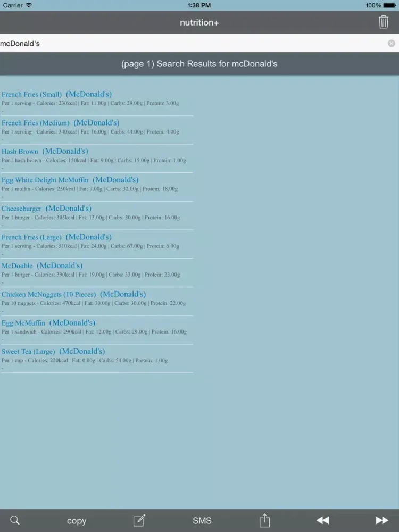Tap the SMS button

click(x=202, y=520)
